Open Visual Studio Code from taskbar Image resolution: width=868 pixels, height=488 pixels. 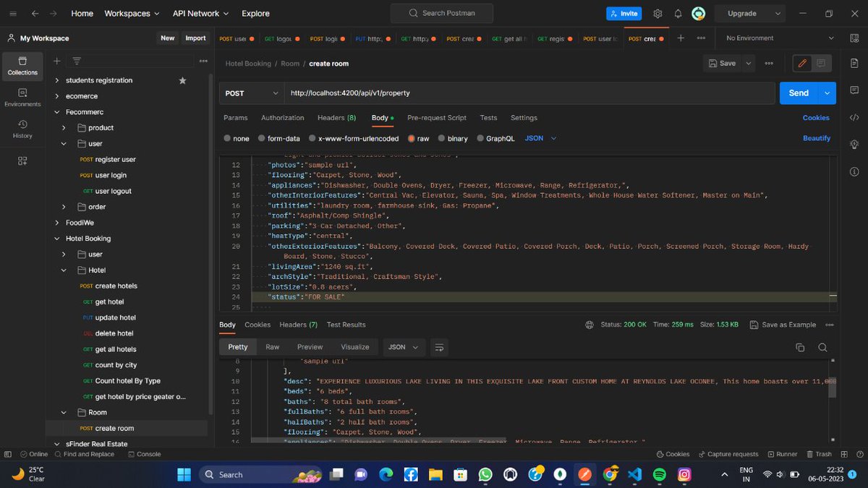[x=634, y=474]
